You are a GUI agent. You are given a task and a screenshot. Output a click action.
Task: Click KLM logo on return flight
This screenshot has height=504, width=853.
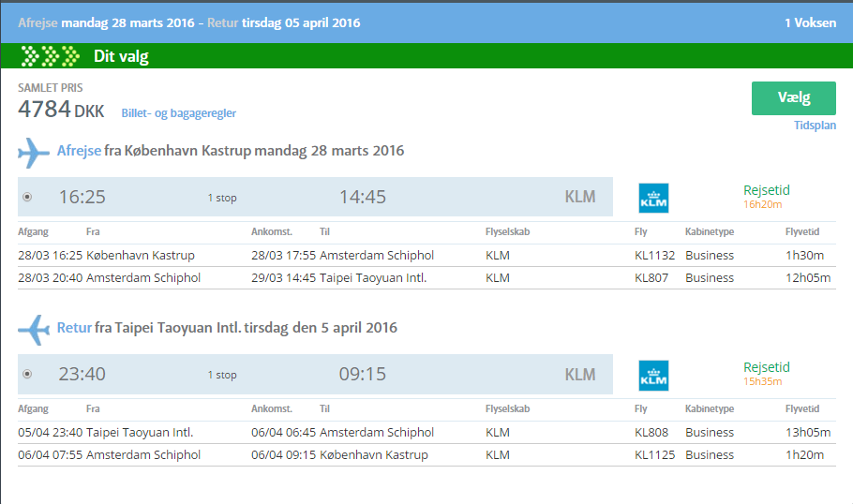[653, 375]
